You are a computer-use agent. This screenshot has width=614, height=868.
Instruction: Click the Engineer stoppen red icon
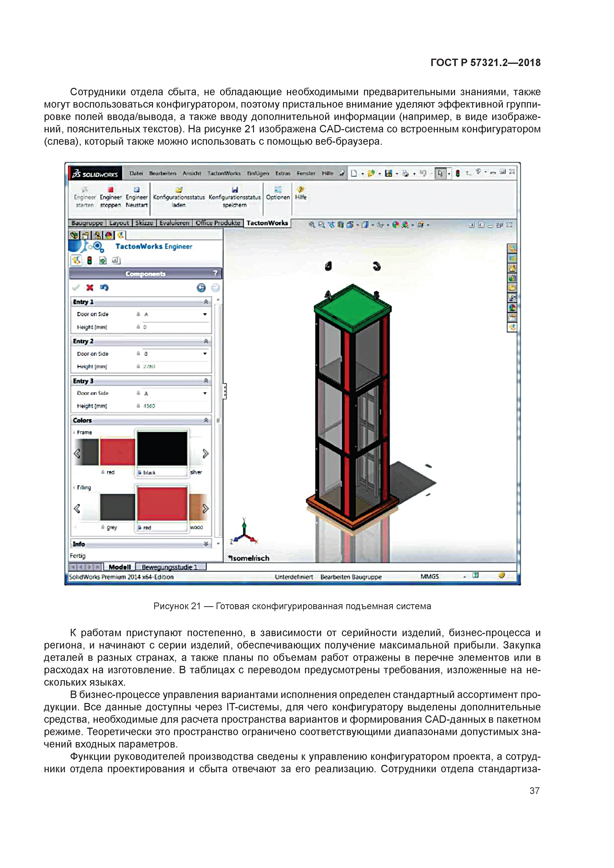coord(110,189)
